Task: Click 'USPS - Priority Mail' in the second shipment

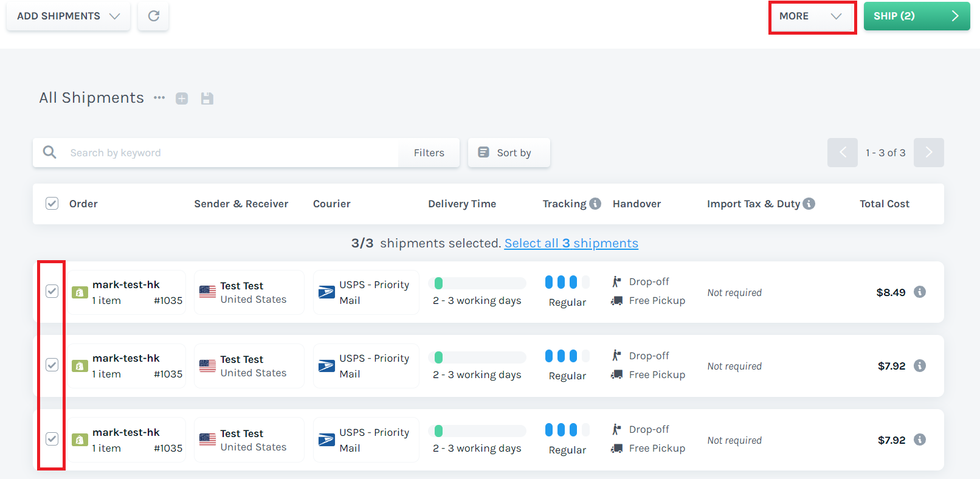Action: (x=374, y=366)
